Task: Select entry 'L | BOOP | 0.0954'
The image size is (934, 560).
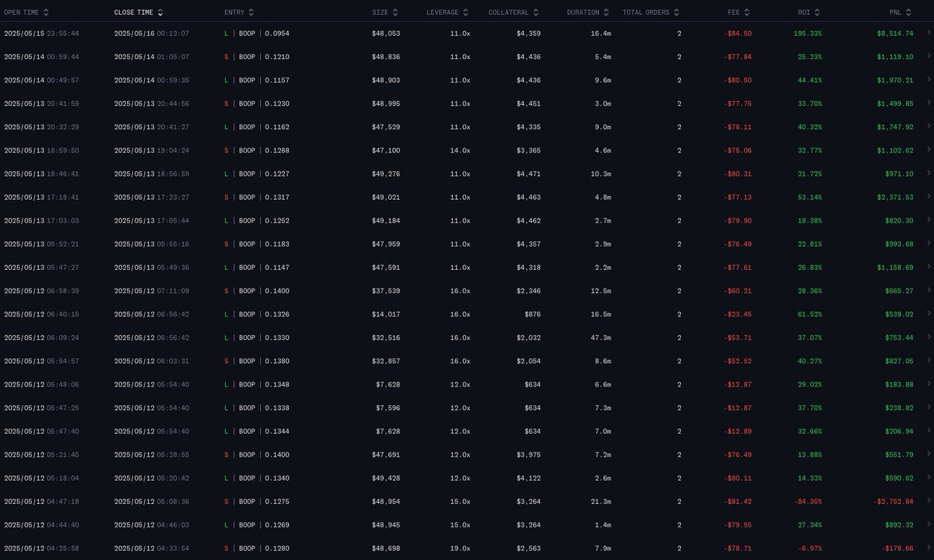Action: pyautogui.click(x=257, y=33)
